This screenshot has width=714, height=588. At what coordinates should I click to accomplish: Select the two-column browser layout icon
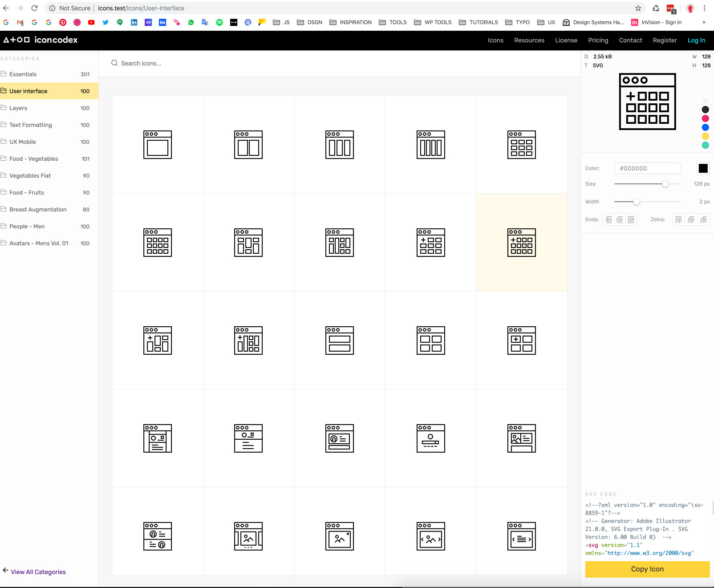248,145
